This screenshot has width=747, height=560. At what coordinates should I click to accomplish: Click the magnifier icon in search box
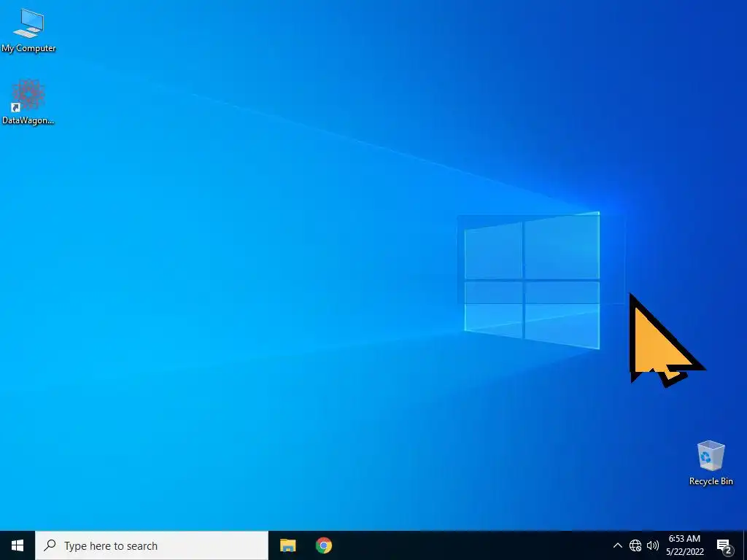click(x=50, y=545)
